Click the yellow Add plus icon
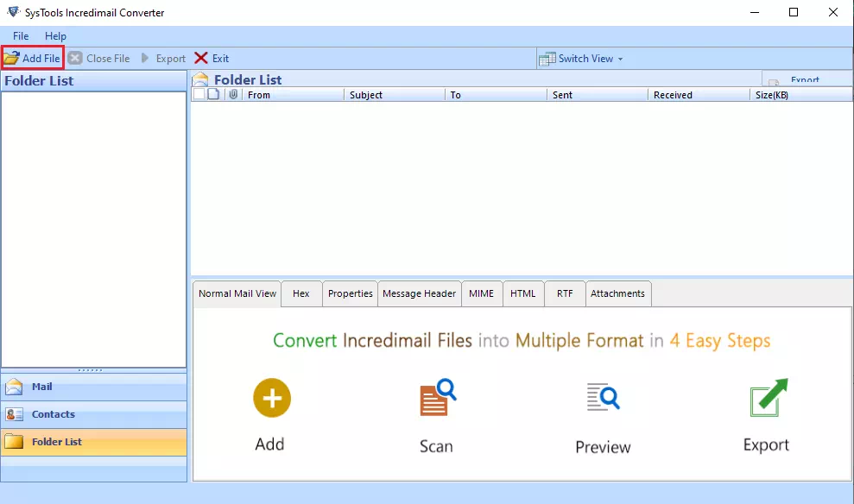854x504 pixels. pos(272,398)
